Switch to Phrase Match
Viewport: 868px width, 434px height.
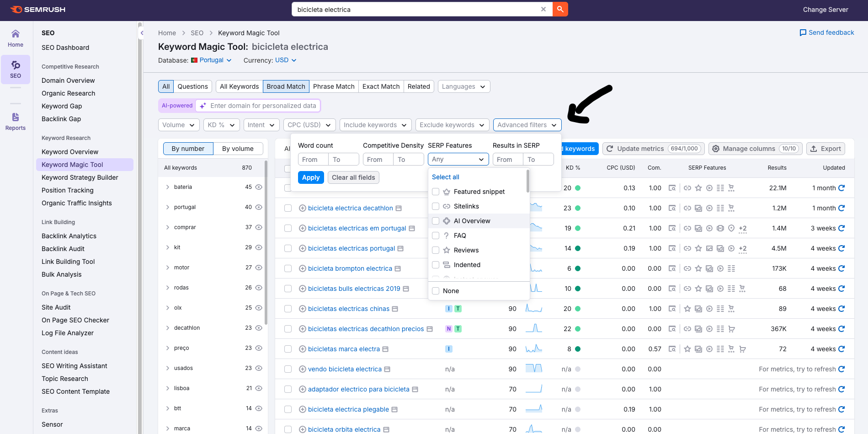tap(334, 86)
